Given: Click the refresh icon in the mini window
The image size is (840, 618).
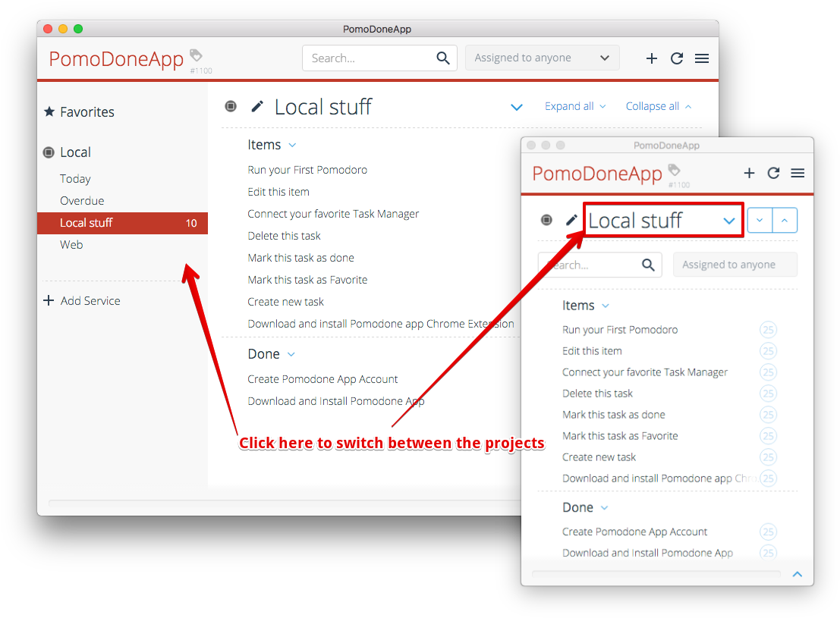Looking at the screenshot, I should pos(773,173).
